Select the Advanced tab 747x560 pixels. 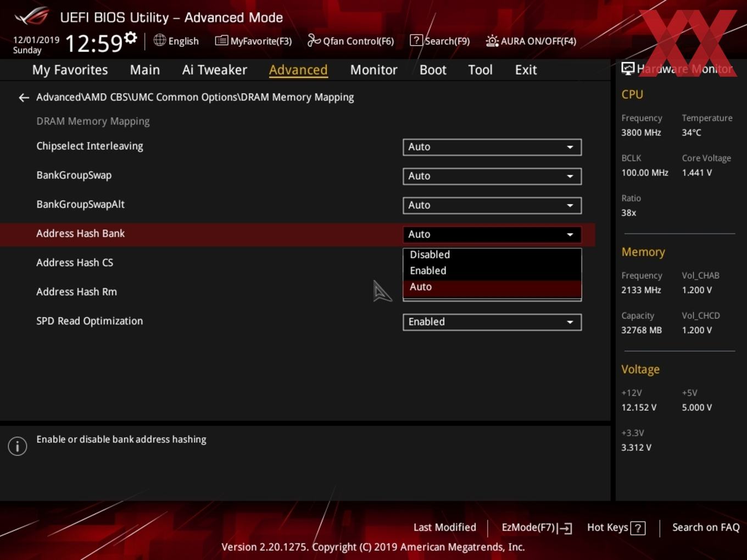click(298, 70)
